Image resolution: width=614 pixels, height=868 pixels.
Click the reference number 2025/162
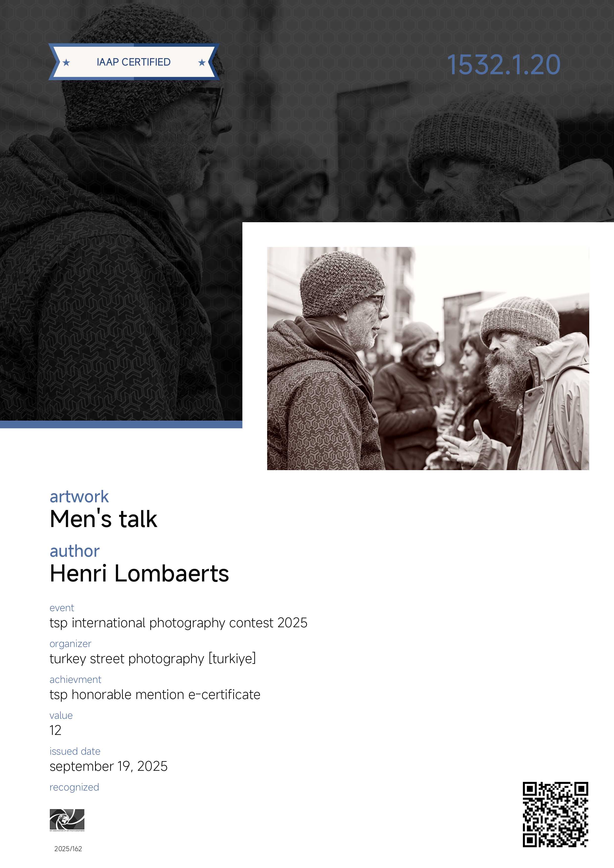[68, 849]
